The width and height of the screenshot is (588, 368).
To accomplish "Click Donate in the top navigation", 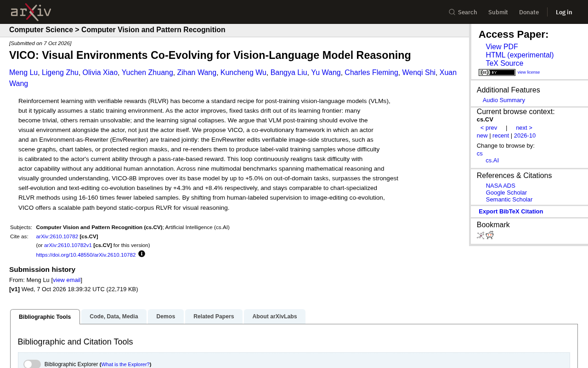I will tap(529, 12).
